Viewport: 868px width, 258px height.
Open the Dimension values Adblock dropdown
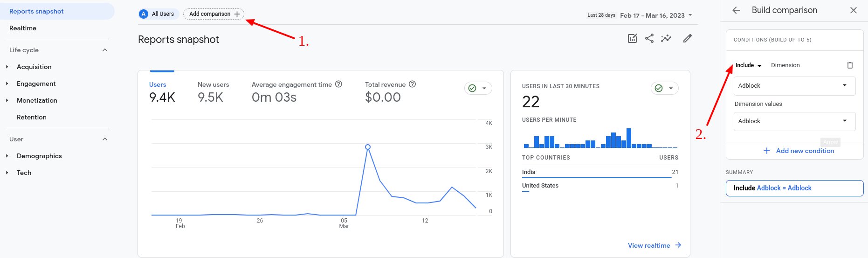(x=794, y=121)
